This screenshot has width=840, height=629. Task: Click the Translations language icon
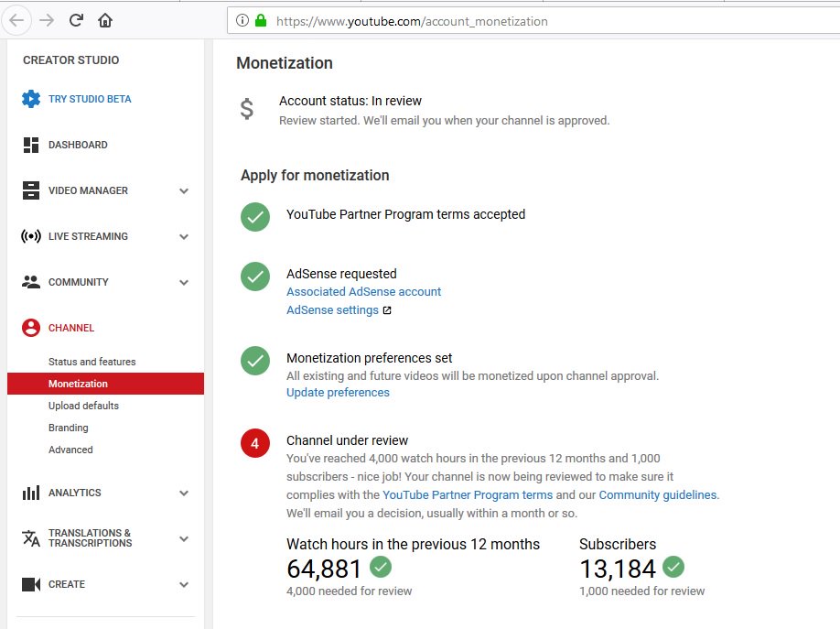click(31, 537)
